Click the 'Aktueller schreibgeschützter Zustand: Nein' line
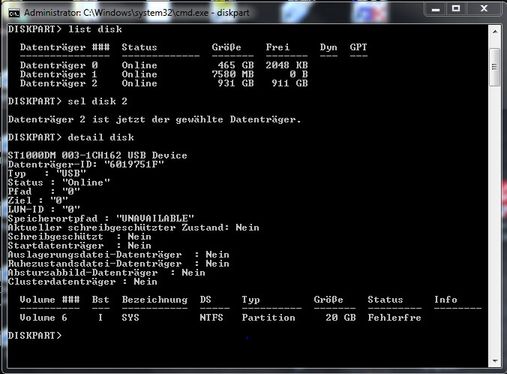Image resolution: width=507 pixels, height=374 pixels. click(134, 227)
